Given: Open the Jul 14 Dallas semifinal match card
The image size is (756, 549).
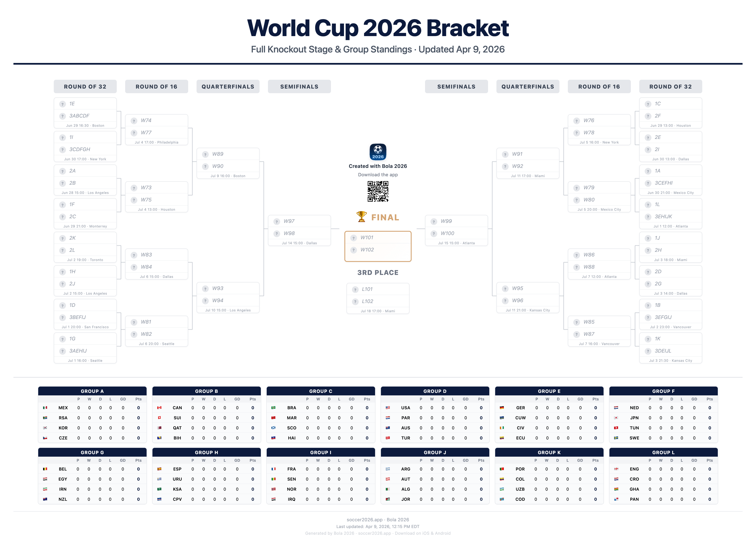Looking at the screenshot, I should pos(299,230).
